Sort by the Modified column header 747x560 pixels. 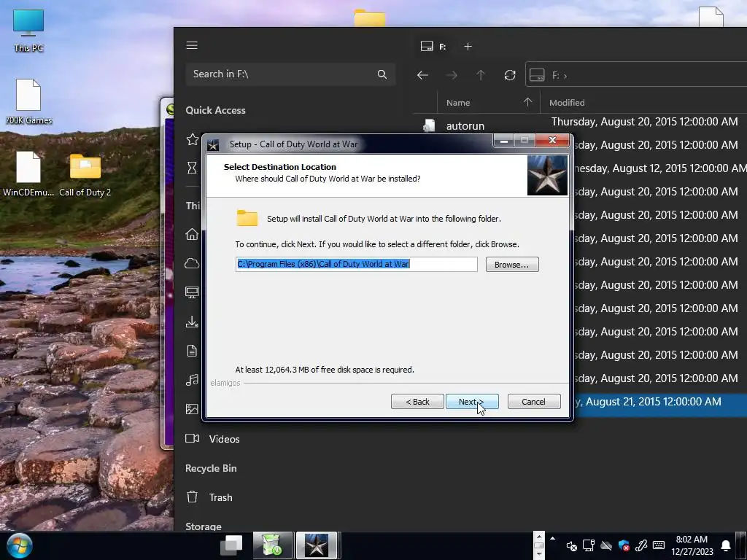(x=566, y=102)
